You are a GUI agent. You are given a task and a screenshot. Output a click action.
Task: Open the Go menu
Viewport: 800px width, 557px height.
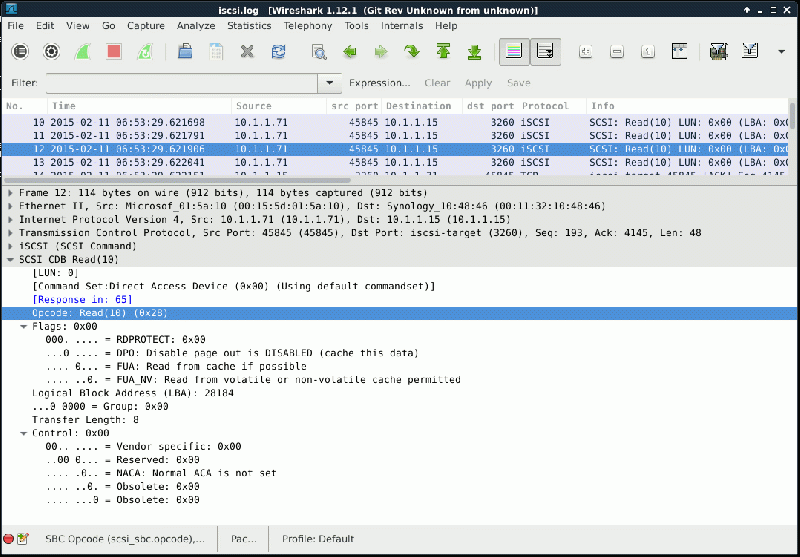click(109, 26)
